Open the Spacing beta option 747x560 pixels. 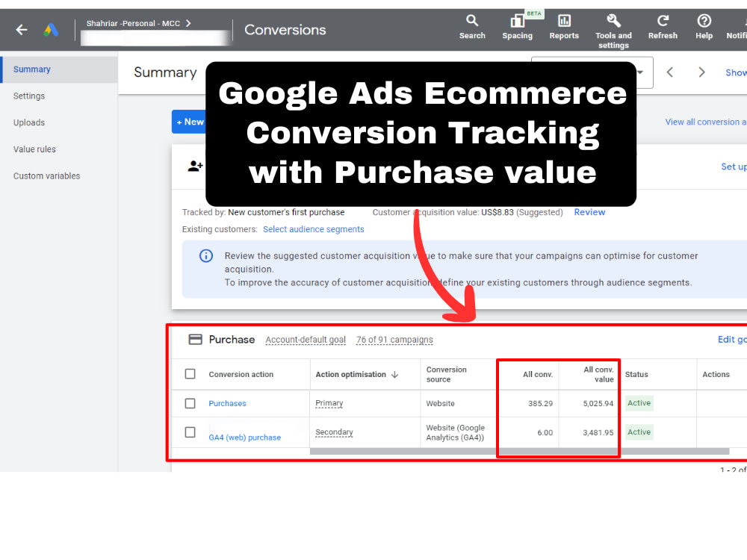(x=517, y=27)
